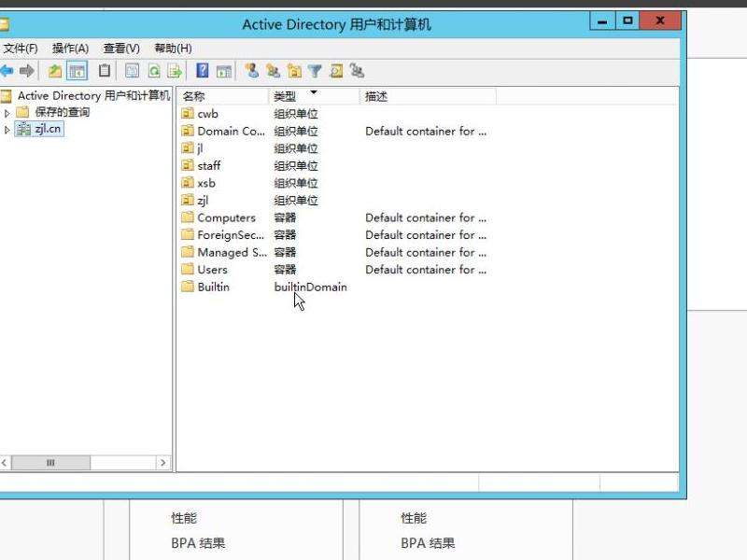Select the jl row name

(x=200, y=148)
